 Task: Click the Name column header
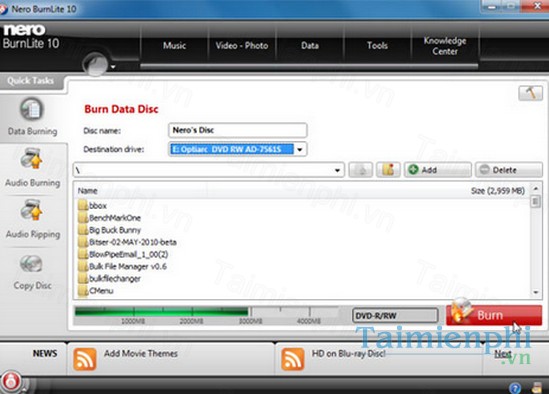pyautogui.click(x=88, y=191)
